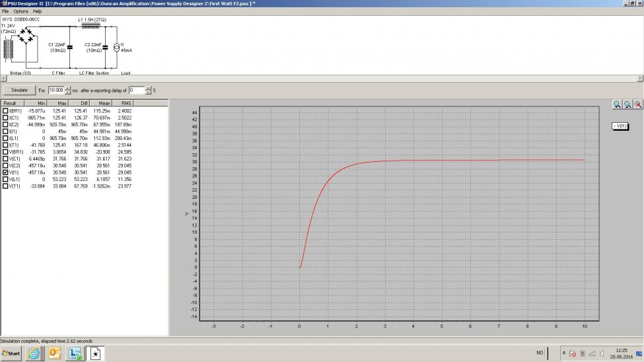This screenshot has width=644, height=362.
Task: Click the middle magnifier zoom icon
Action: tap(627, 104)
